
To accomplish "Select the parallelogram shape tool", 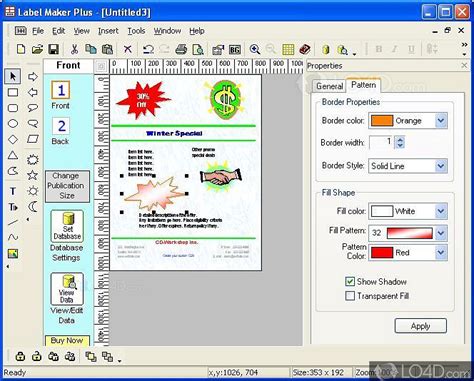I will (33, 139).
